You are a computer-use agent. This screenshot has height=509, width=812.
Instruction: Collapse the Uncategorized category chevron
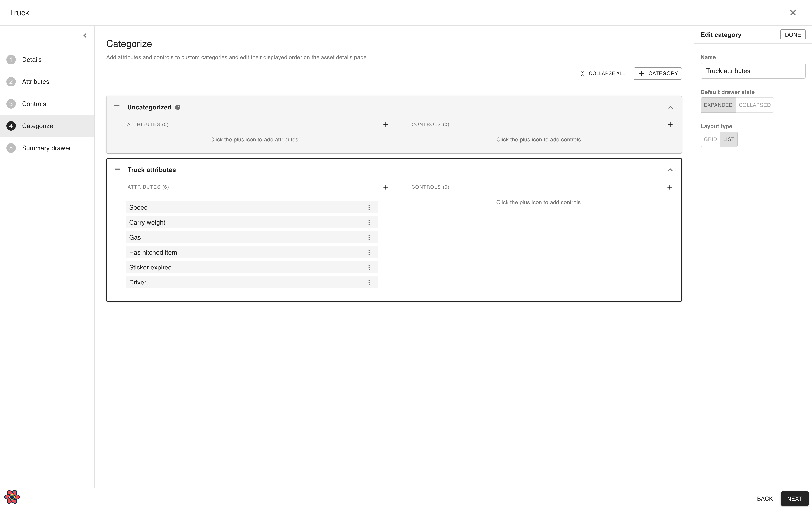(x=670, y=107)
